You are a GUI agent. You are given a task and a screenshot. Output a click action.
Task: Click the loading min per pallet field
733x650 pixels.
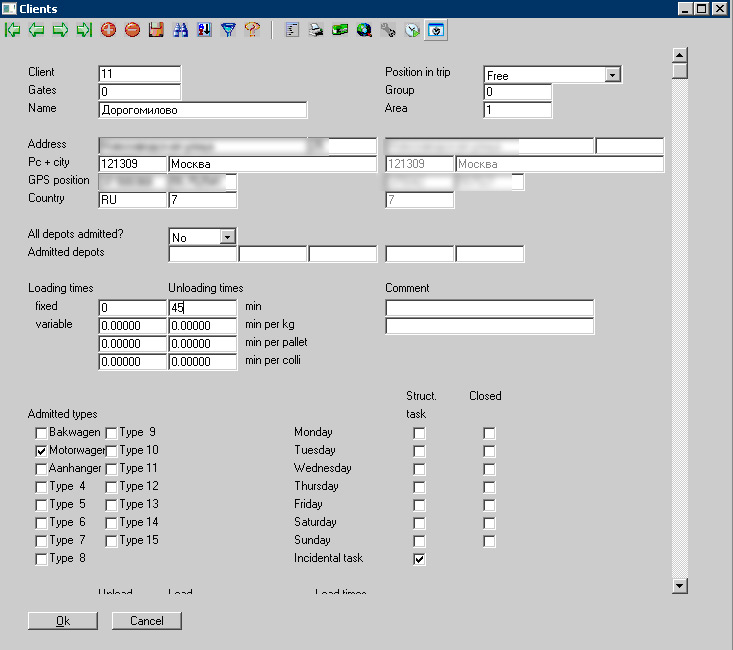pos(132,344)
